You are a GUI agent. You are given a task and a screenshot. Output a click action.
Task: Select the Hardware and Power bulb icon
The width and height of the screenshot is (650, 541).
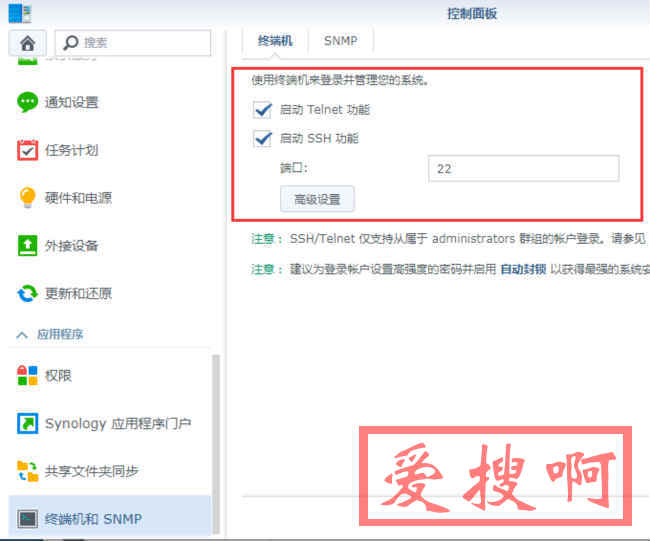pos(28,198)
